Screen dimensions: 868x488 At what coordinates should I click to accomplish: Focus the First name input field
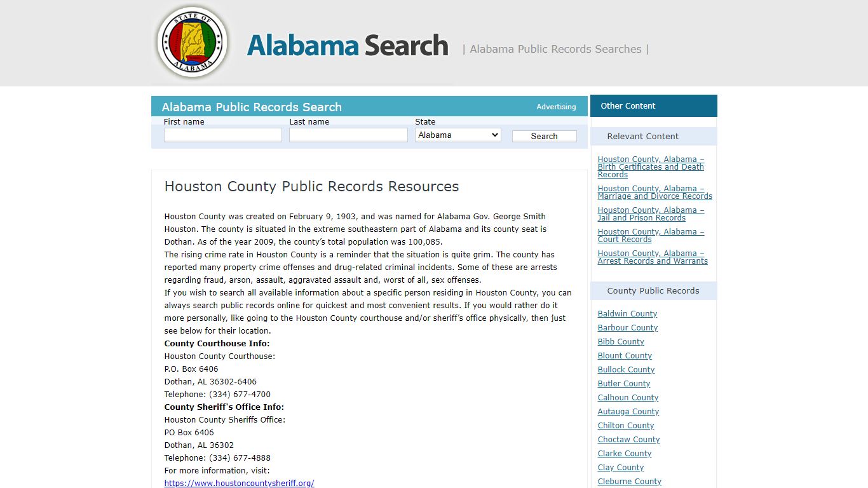[222, 135]
